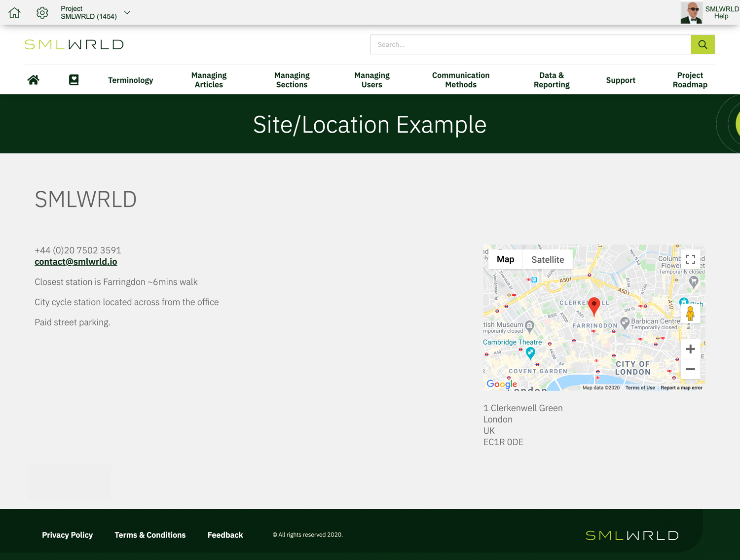Switch map to Satellite view
The image size is (740, 560).
548,259
